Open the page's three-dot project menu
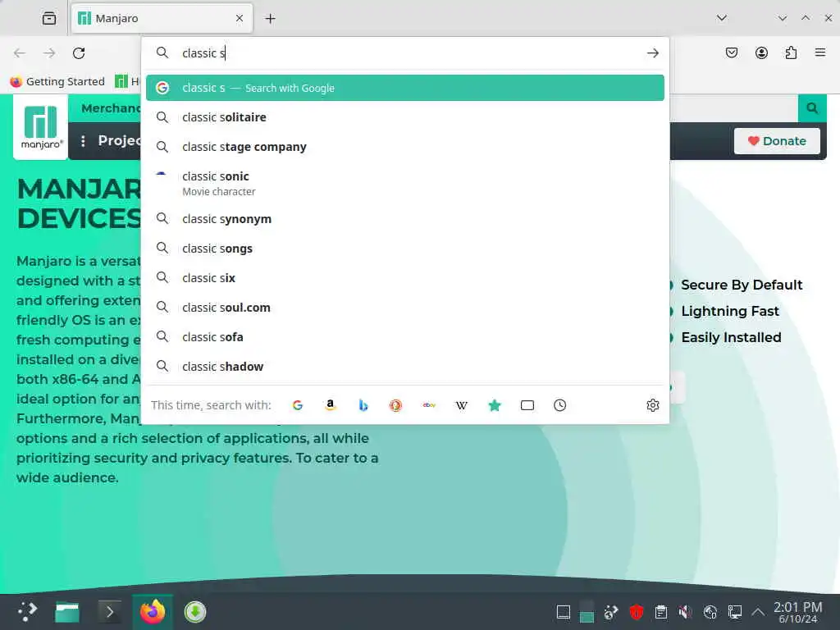Screen dimensions: 840x630 click(x=83, y=141)
